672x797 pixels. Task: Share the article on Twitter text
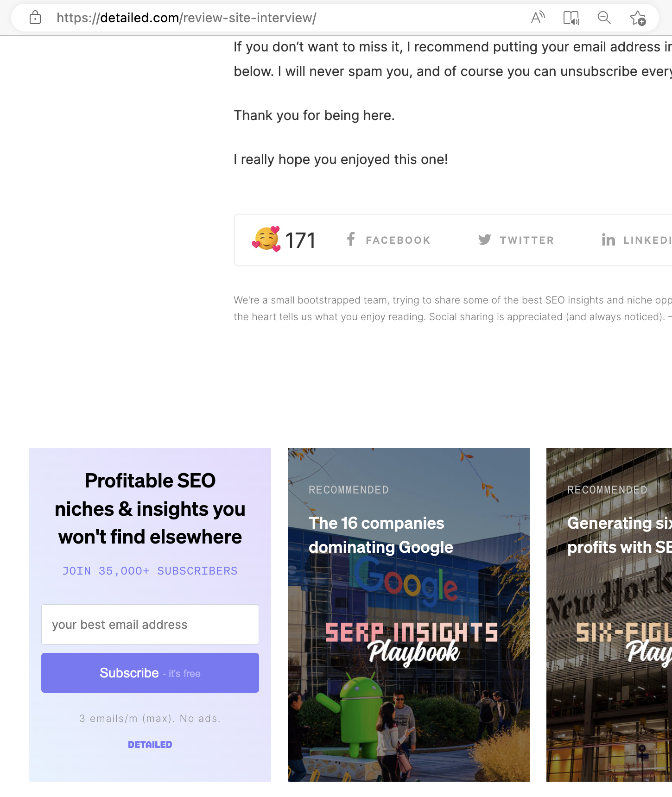point(526,240)
